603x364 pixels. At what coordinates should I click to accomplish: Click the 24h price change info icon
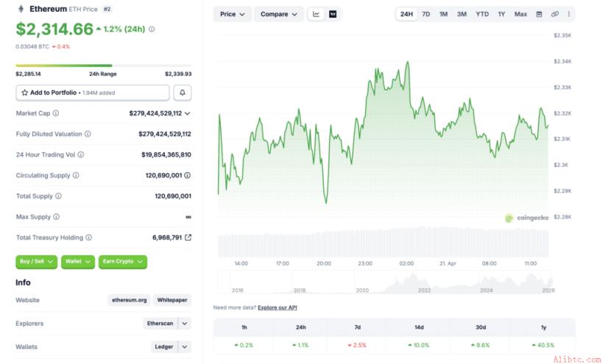coord(152,29)
